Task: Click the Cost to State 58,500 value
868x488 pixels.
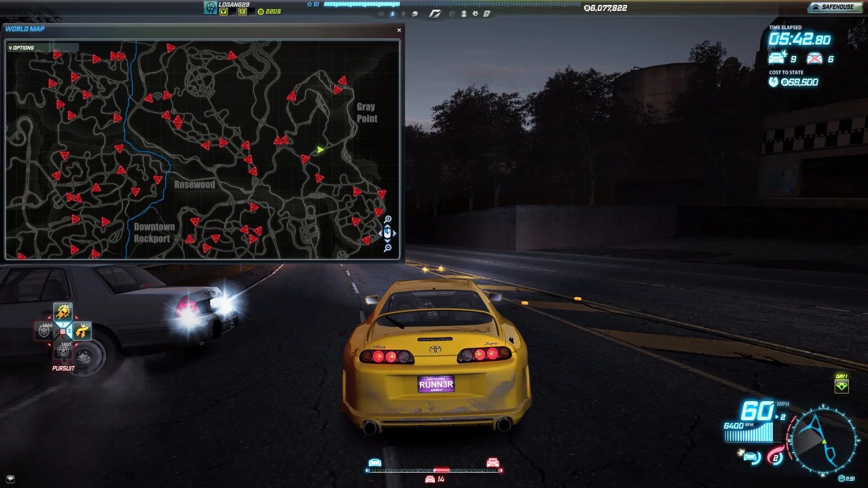Action: pos(799,82)
